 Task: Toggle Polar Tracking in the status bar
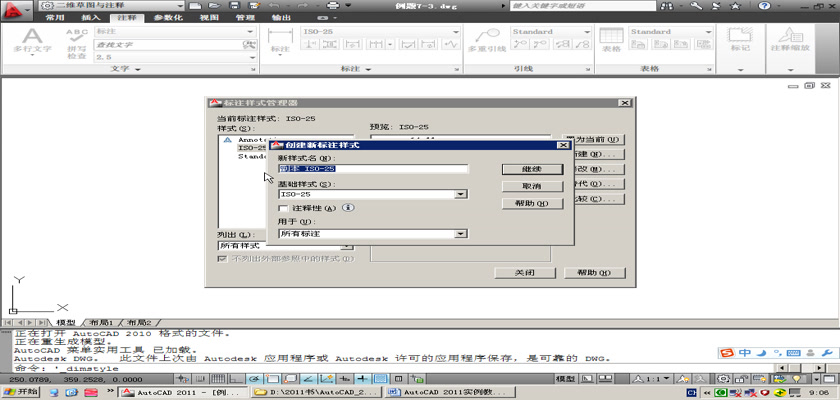tap(253, 379)
